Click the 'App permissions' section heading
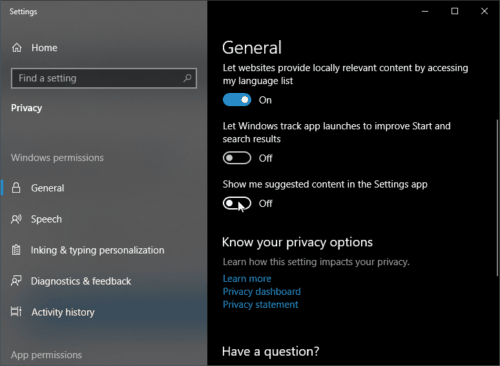500x366 pixels. tap(46, 355)
